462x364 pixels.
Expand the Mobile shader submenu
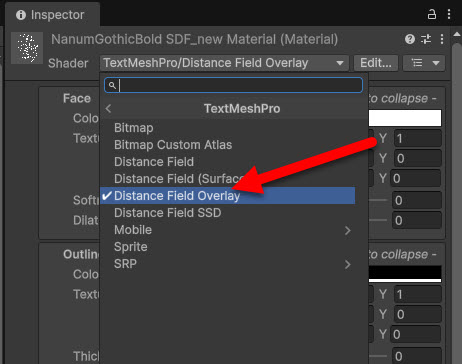coord(227,230)
